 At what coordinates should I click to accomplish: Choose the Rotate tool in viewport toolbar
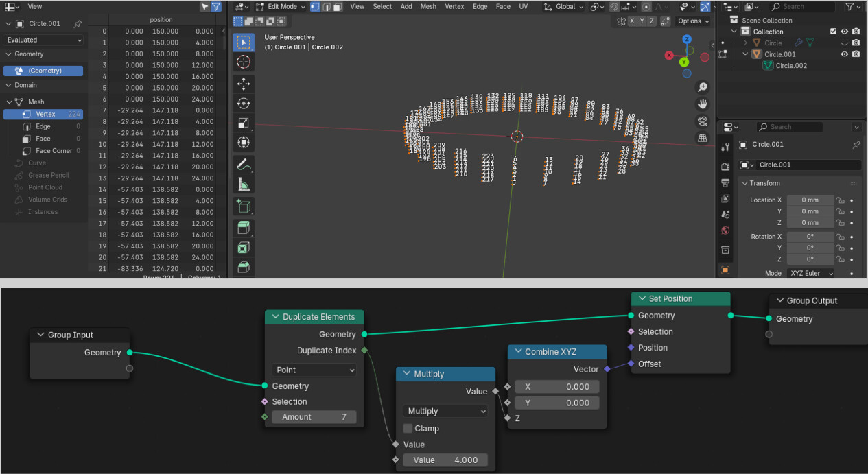tap(244, 104)
